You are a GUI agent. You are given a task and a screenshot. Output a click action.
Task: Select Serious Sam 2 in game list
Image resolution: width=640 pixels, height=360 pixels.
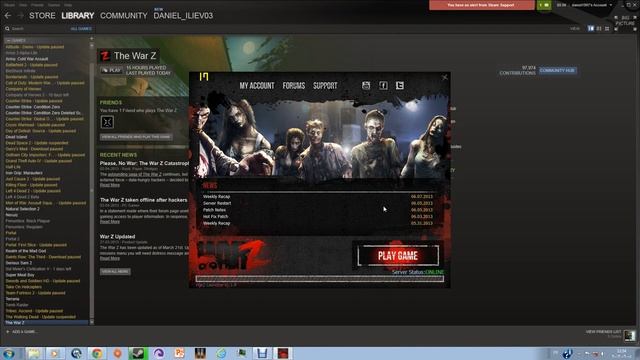click(x=19, y=263)
